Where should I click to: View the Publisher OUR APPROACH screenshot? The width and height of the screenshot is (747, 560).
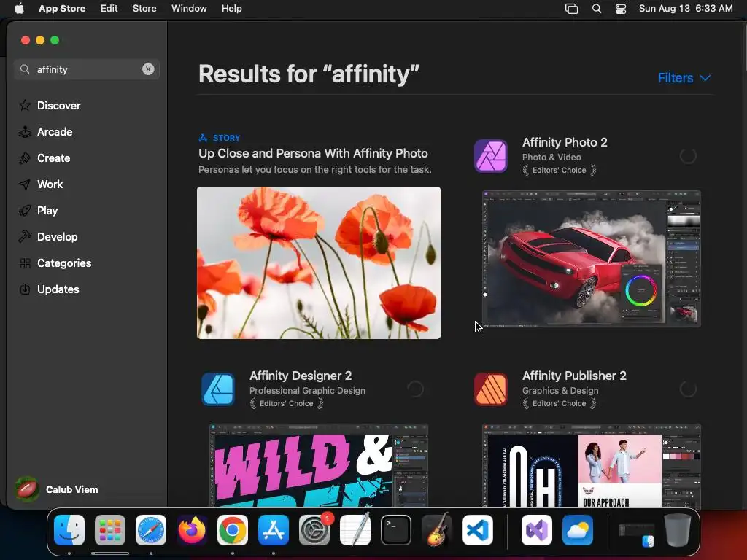[x=591, y=466]
